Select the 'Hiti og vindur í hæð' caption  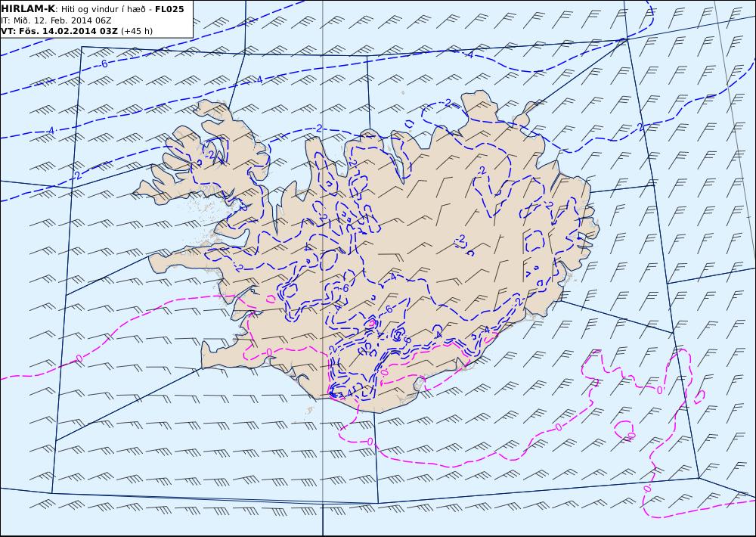click(103, 10)
